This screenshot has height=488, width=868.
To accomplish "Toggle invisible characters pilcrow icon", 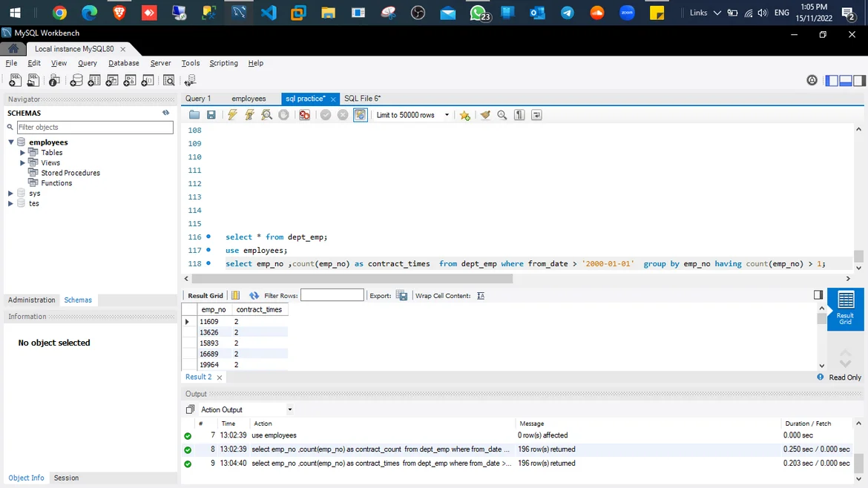I will [519, 115].
